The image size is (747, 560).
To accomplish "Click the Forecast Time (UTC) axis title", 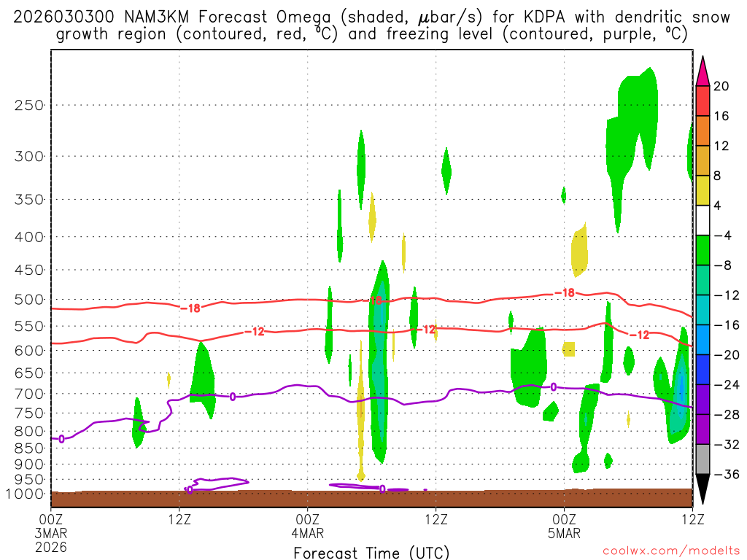I will tap(371, 553).
